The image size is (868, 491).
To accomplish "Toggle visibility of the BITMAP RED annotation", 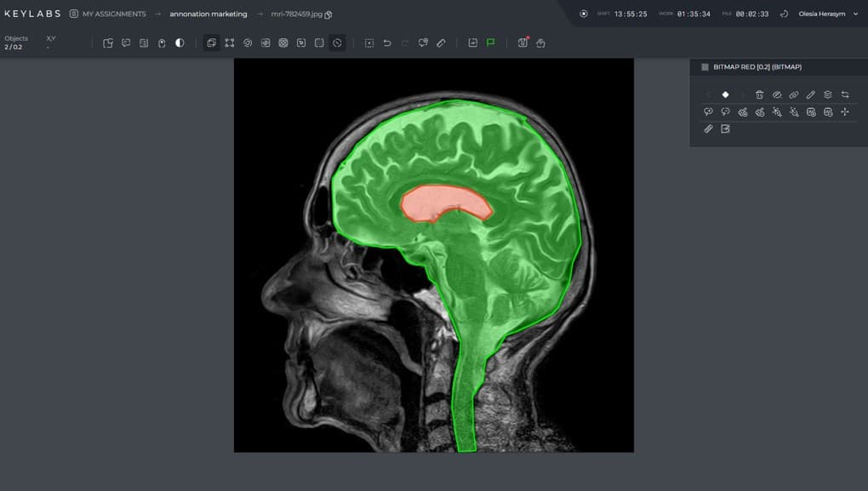I will pos(776,94).
